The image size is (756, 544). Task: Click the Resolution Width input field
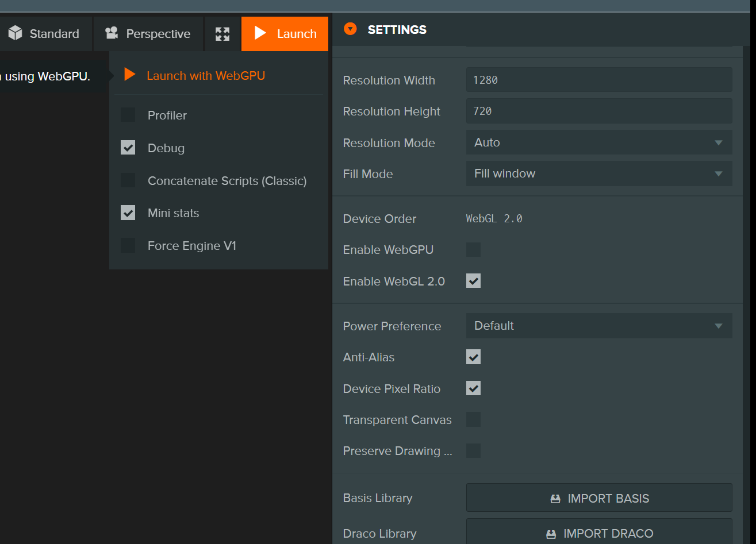click(599, 80)
